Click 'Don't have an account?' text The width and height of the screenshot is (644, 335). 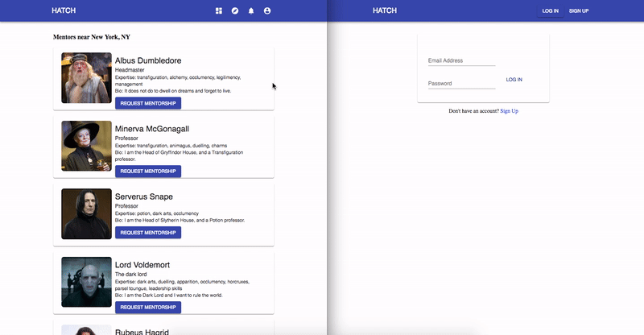(x=474, y=111)
